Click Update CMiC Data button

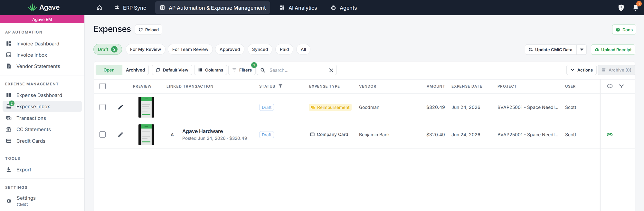click(x=551, y=50)
